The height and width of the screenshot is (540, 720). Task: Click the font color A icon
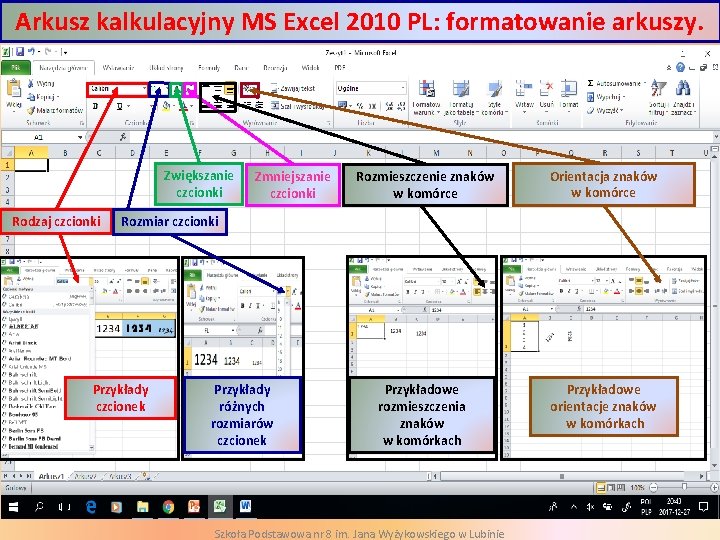pyautogui.click(x=182, y=107)
